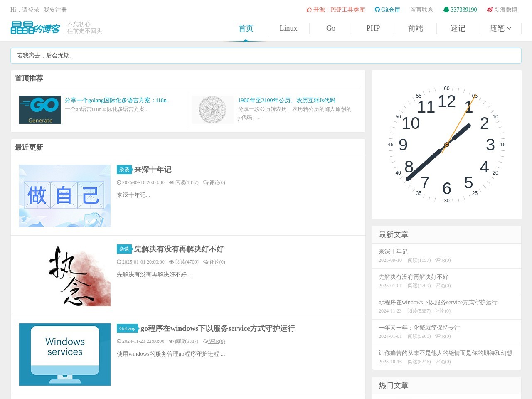Screen dimensions: 532x399
Task: Open the golang i18n pinned article
Action: (x=116, y=100)
